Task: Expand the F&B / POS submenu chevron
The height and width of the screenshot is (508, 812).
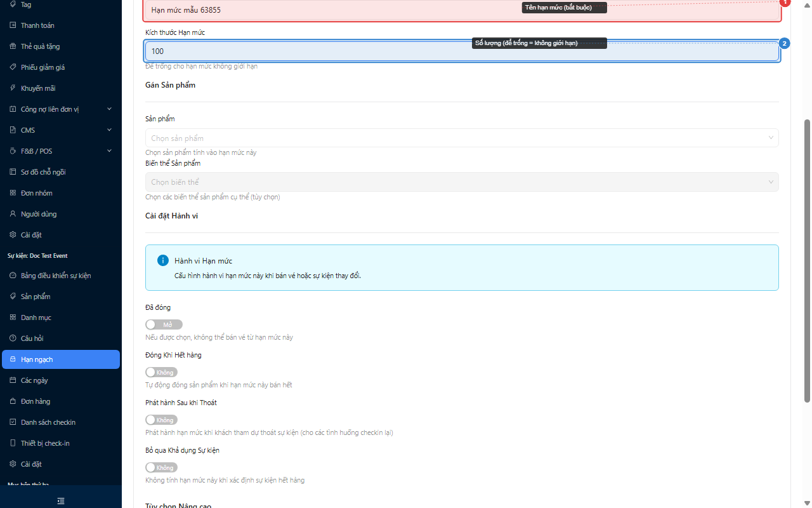Action: (x=109, y=151)
